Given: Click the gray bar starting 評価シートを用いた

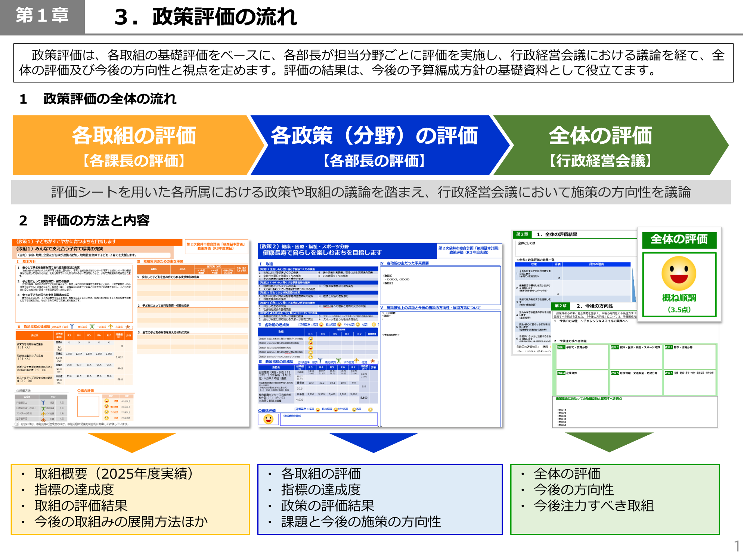Looking at the screenshot, I should point(371,192).
